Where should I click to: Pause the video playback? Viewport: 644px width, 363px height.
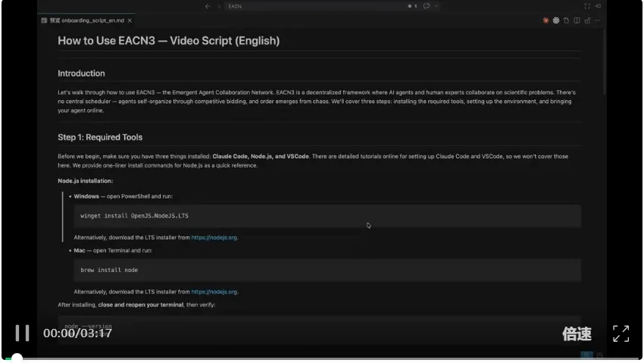point(22,333)
